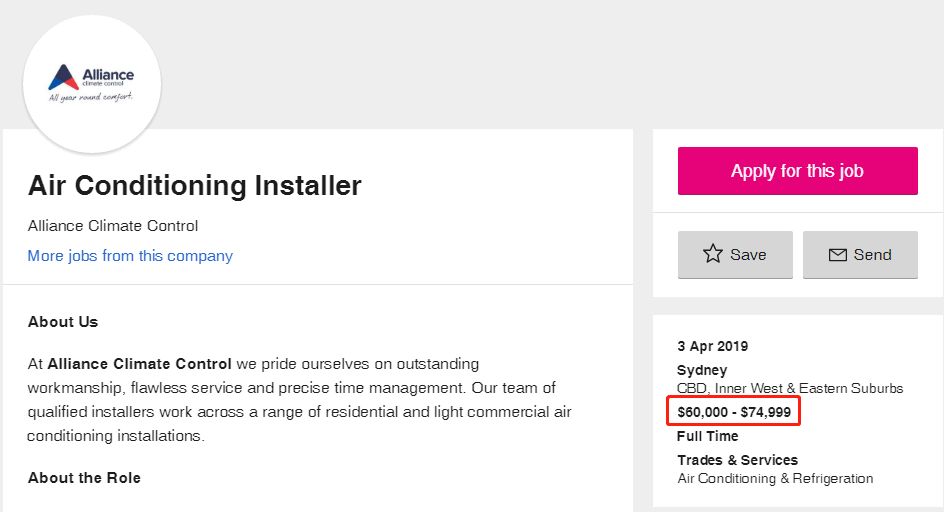This screenshot has width=944, height=512.
Task: Click the Alliance Climate Control logo
Action: point(91,83)
